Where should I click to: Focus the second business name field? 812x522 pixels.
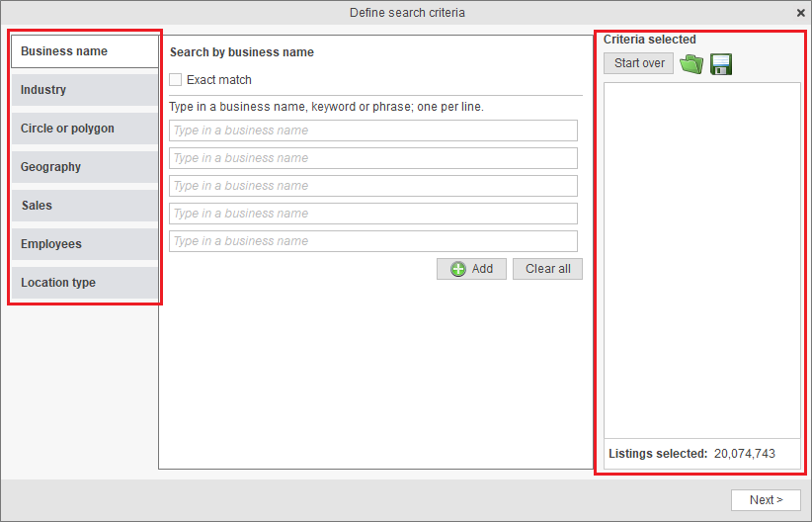pyautogui.click(x=372, y=158)
